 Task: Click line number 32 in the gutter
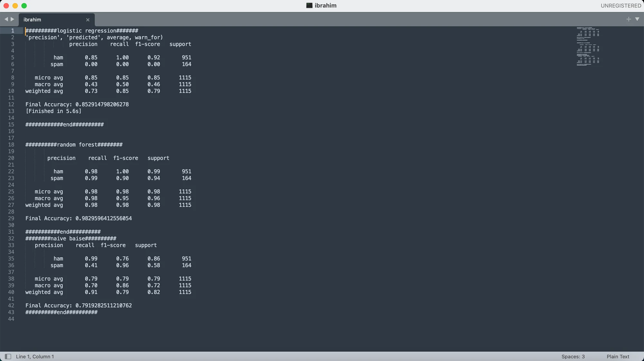click(11, 238)
